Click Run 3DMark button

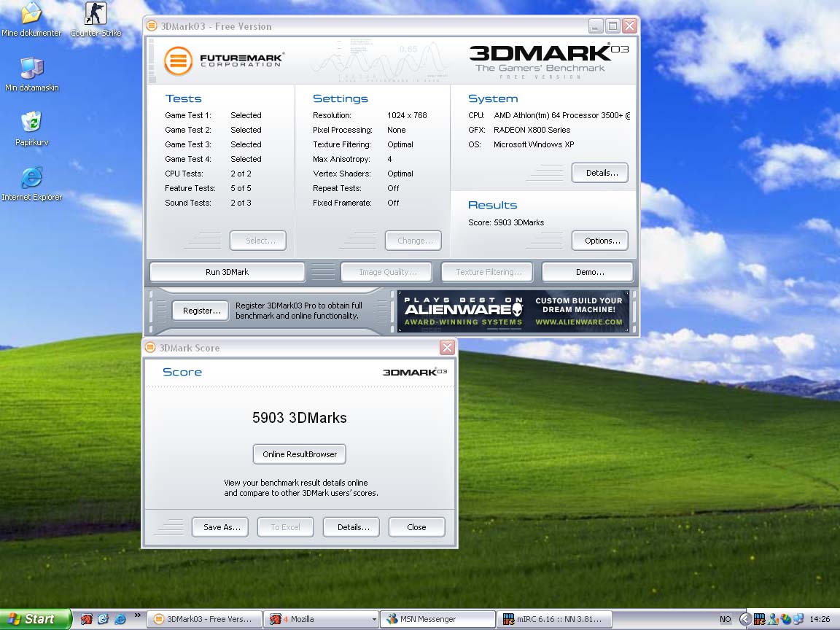pos(227,271)
